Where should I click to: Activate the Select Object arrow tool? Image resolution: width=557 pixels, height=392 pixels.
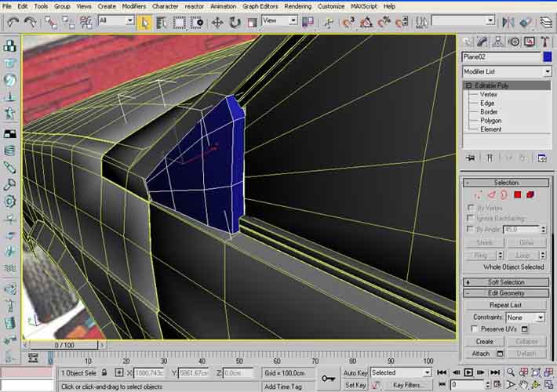144,23
